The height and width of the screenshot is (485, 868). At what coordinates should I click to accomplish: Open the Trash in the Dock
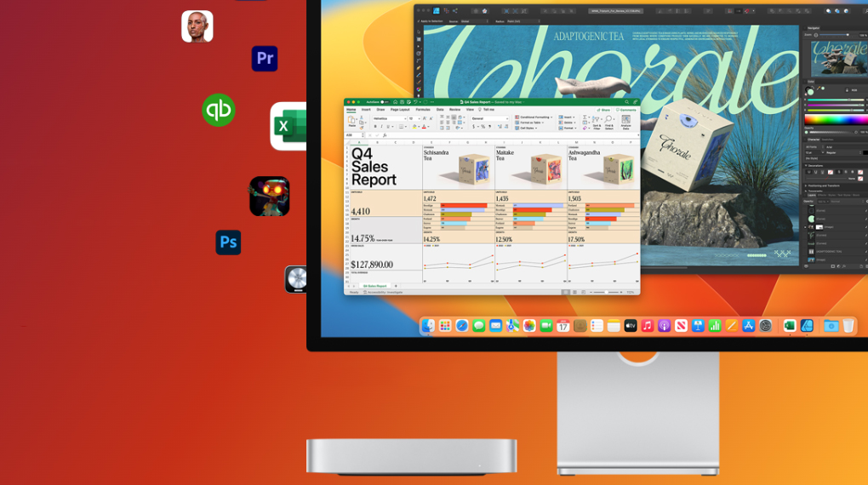(848, 326)
